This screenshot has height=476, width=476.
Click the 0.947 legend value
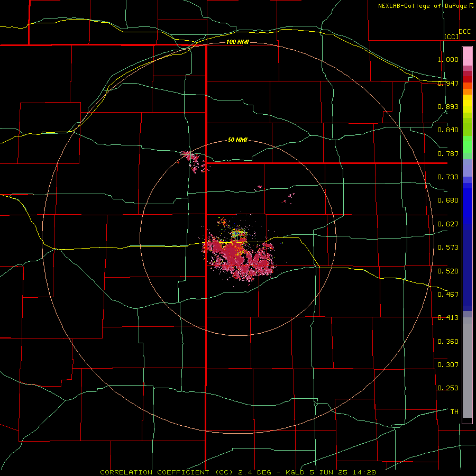(x=448, y=83)
